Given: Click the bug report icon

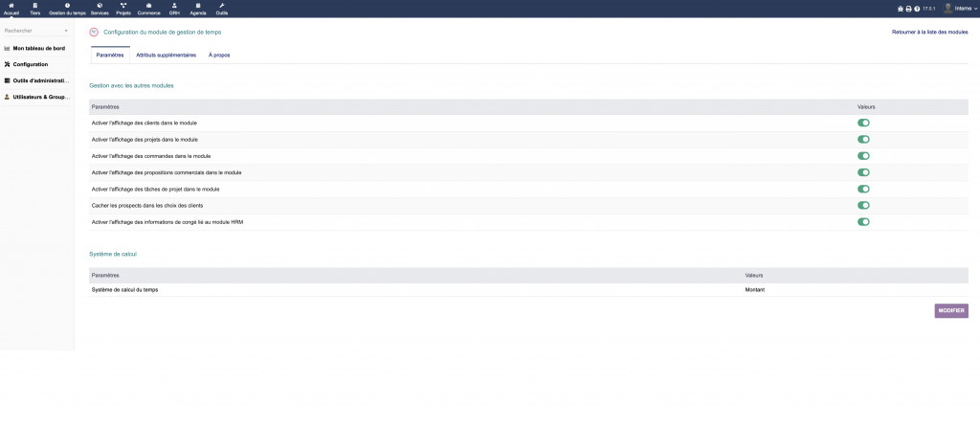Looking at the screenshot, I should (900, 9).
